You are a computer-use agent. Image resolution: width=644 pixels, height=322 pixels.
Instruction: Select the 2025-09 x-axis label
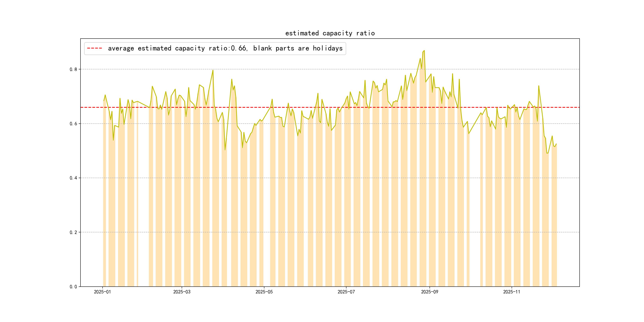[x=430, y=292]
